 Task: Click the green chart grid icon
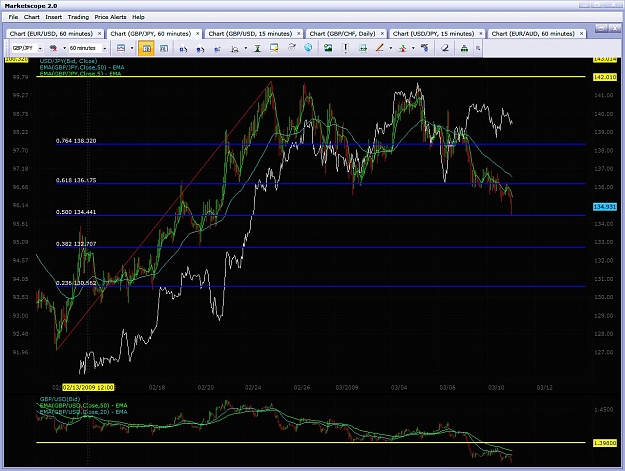point(363,48)
